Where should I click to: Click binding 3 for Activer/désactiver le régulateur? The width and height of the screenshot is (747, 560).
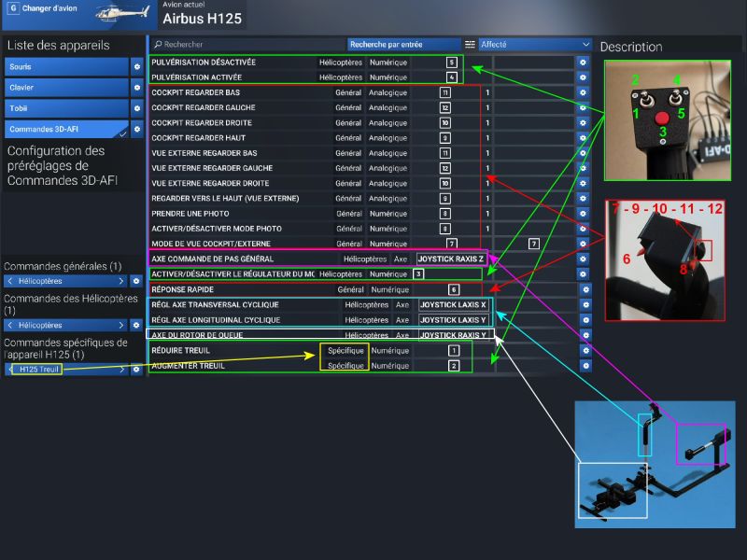pyautogui.click(x=418, y=273)
